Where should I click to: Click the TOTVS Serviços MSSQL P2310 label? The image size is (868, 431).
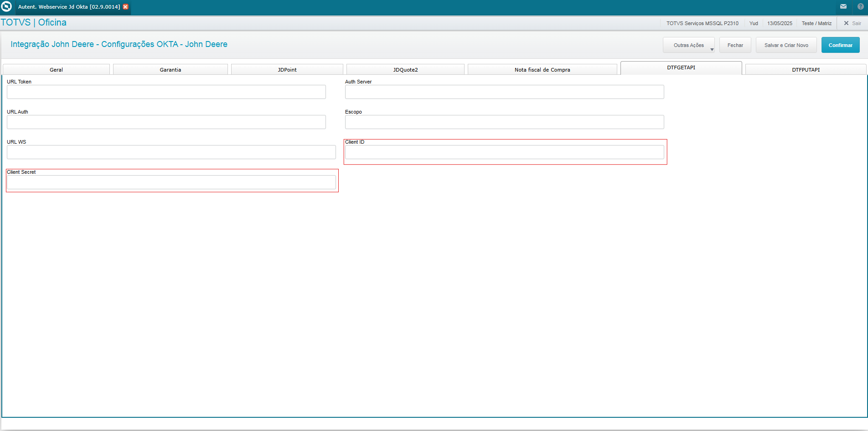[703, 23]
